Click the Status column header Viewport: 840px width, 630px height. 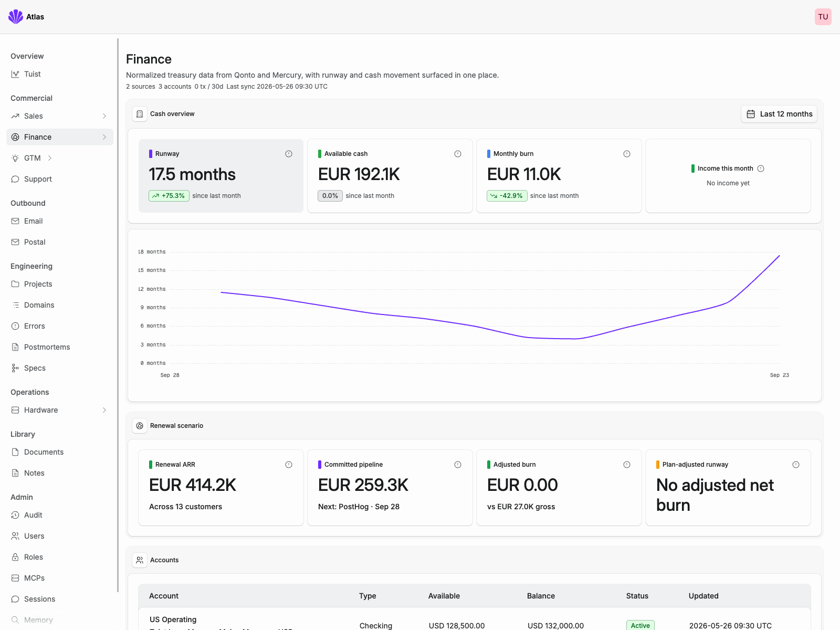637,596
